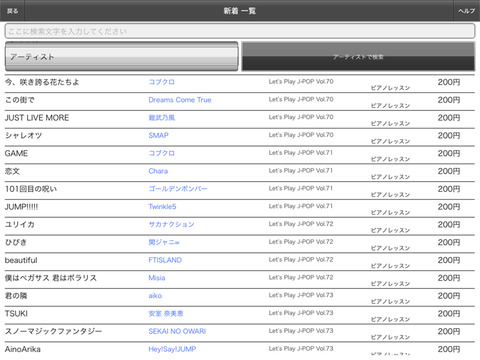The image size is (480, 360).
Task: Click the アーティストで検索 search button
Action: [x=358, y=57]
